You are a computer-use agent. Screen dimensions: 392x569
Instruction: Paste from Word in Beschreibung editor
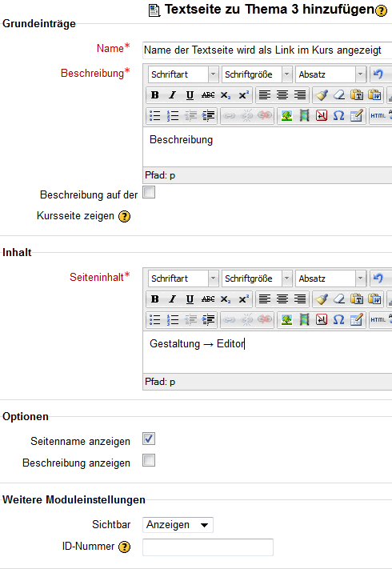(374, 95)
